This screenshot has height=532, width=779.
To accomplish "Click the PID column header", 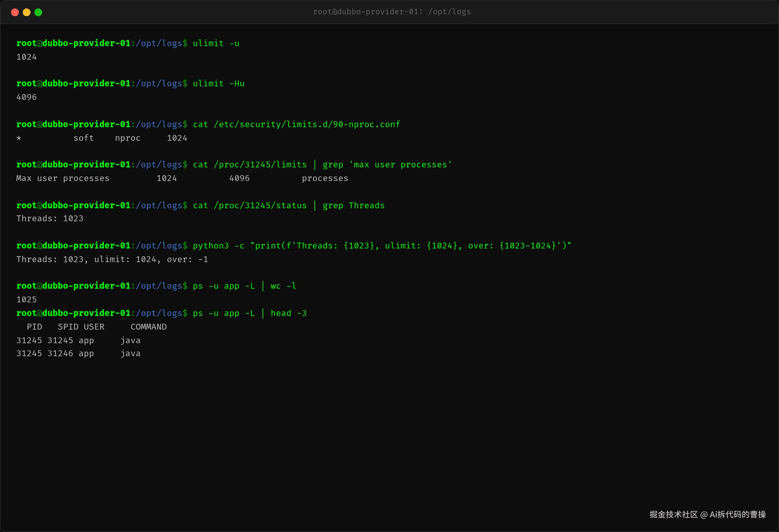I will 34,327.
